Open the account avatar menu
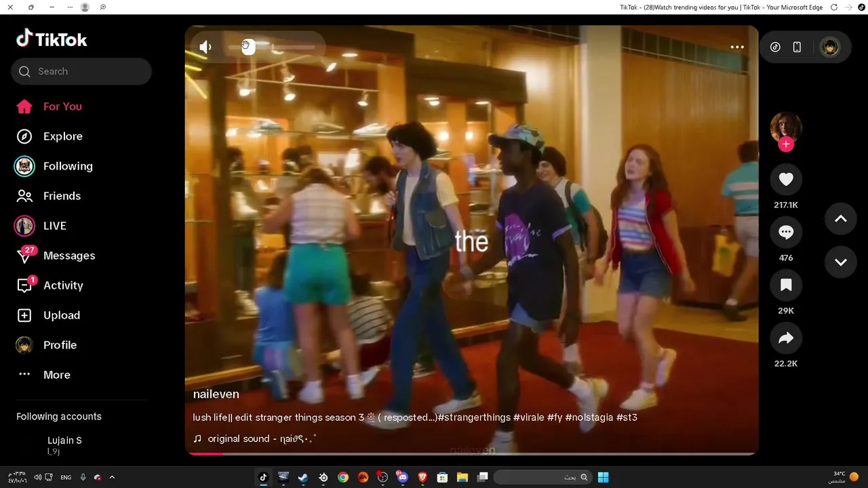The width and height of the screenshot is (868, 488). pyautogui.click(x=829, y=47)
